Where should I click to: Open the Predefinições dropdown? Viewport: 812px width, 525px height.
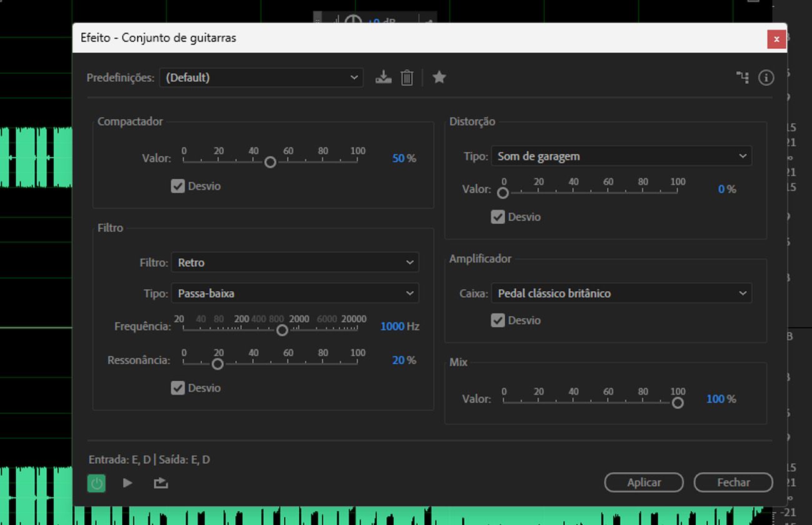261,77
